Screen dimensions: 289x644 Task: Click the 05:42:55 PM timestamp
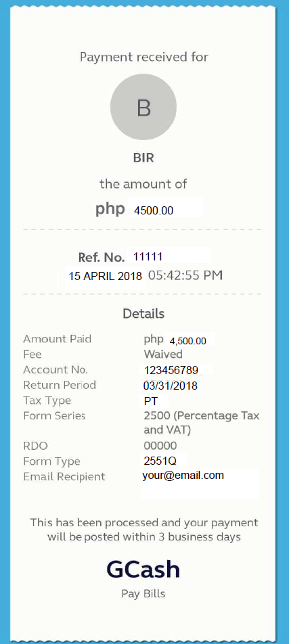(x=185, y=275)
